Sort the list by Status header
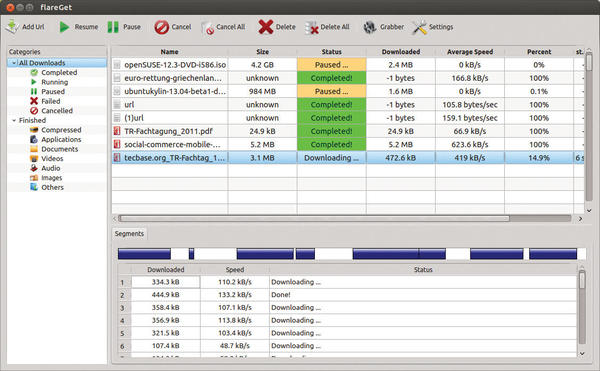The height and width of the screenshot is (371, 600). click(331, 52)
